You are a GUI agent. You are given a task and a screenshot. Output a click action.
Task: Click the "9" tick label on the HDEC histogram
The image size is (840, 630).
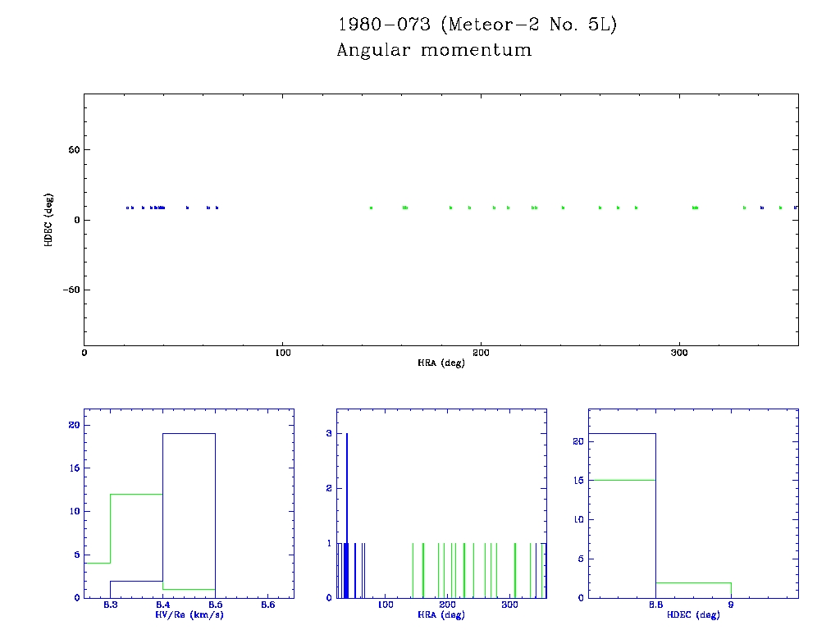731,605
